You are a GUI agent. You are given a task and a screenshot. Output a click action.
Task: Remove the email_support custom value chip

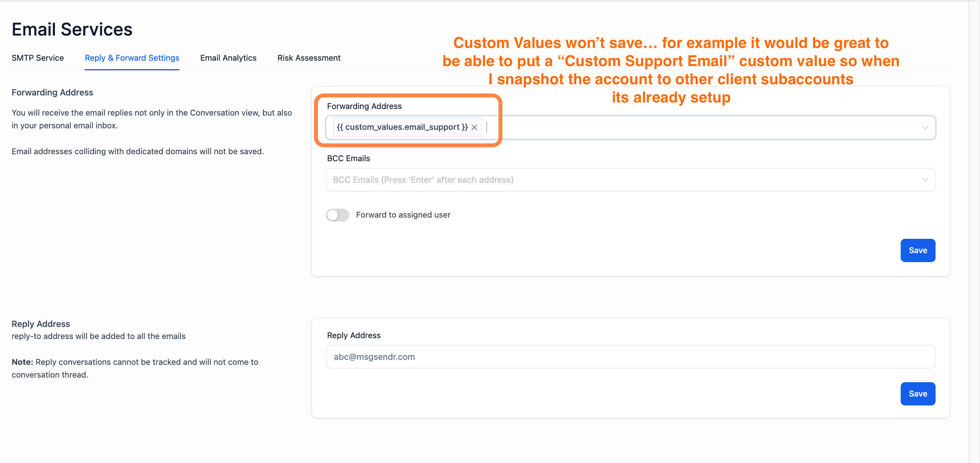point(474,127)
